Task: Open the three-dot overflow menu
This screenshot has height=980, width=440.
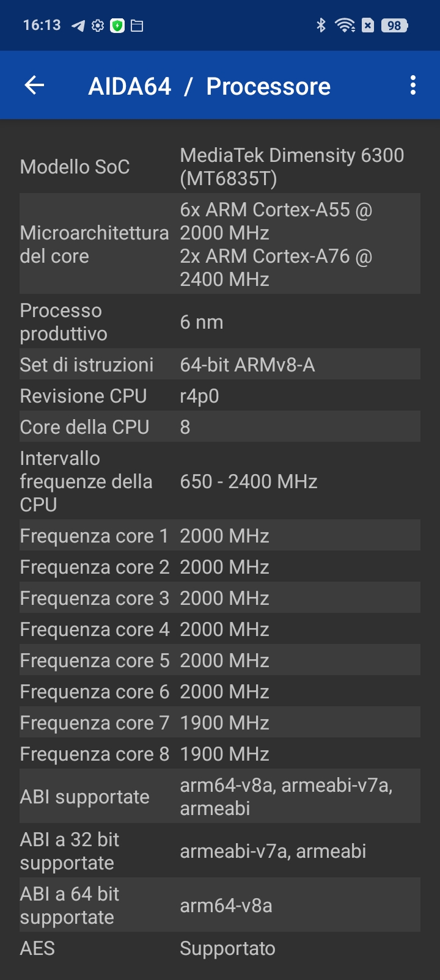Action: pos(413,86)
